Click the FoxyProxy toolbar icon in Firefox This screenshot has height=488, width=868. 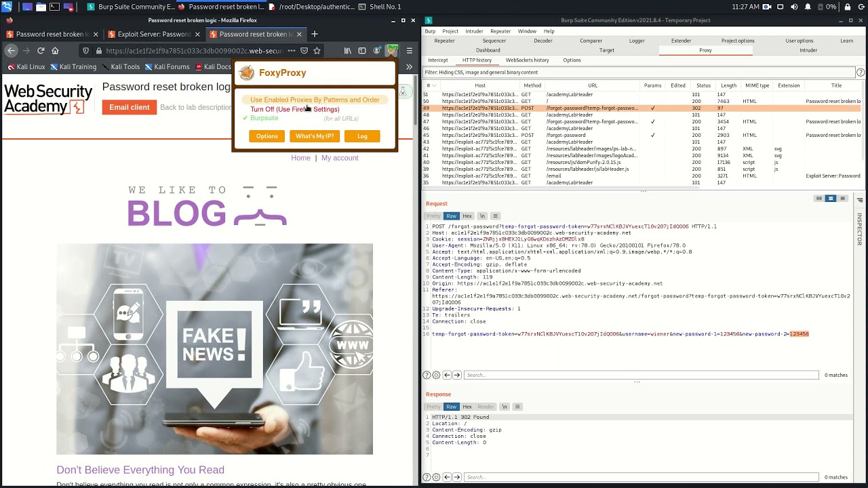pos(392,50)
